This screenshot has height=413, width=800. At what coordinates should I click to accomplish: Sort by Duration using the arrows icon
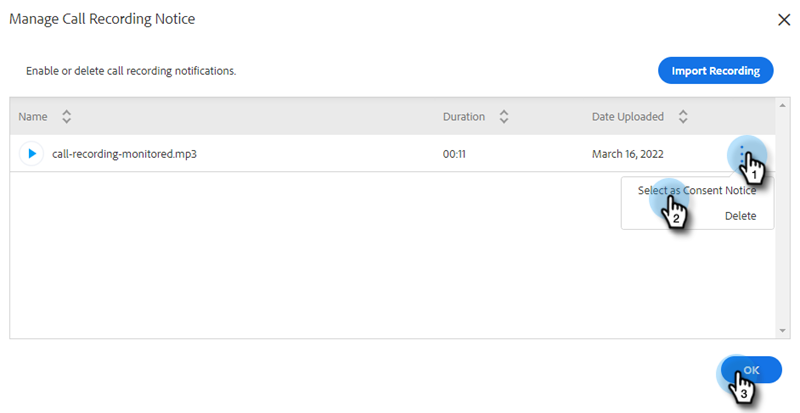[504, 116]
